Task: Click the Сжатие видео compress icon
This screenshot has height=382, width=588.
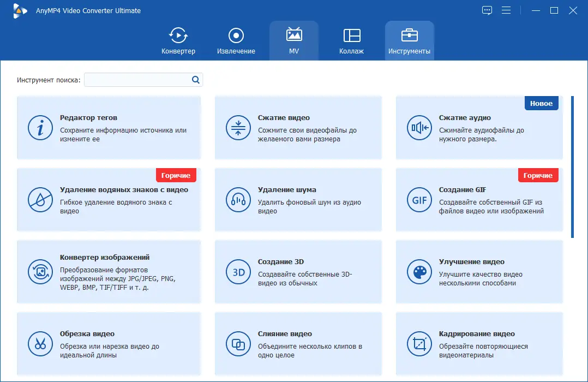Action: (x=238, y=128)
